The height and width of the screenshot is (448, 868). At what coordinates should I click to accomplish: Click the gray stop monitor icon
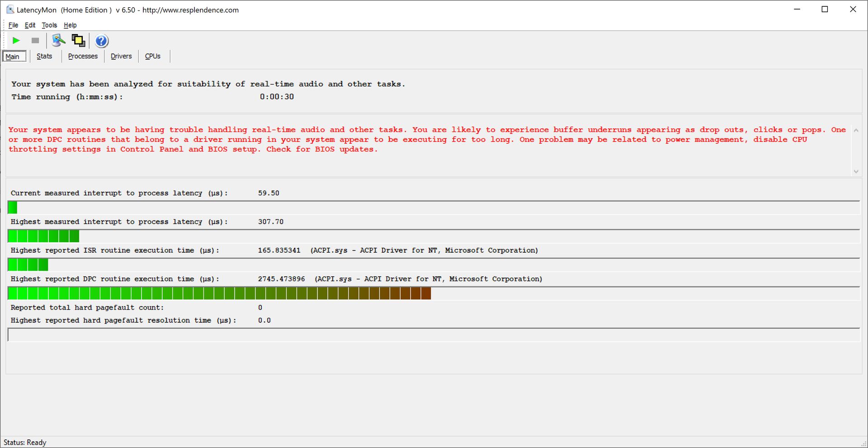coord(35,41)
